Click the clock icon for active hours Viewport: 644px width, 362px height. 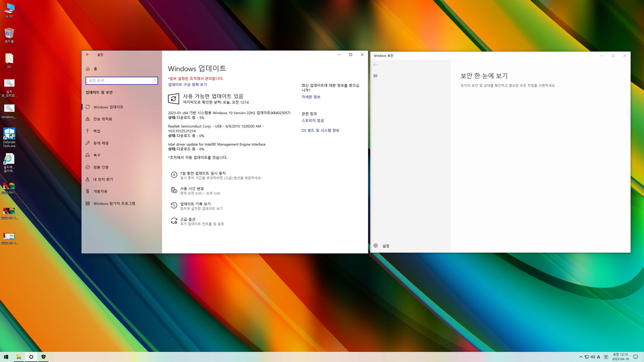coord(174,190)
